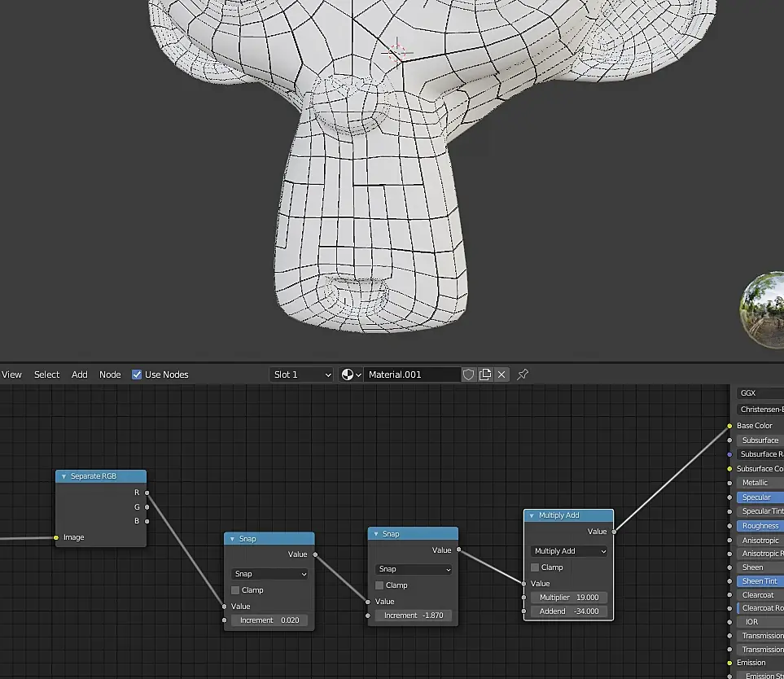
Task: Open the Slot 1 dropdown
Action: tap(301, 375)
